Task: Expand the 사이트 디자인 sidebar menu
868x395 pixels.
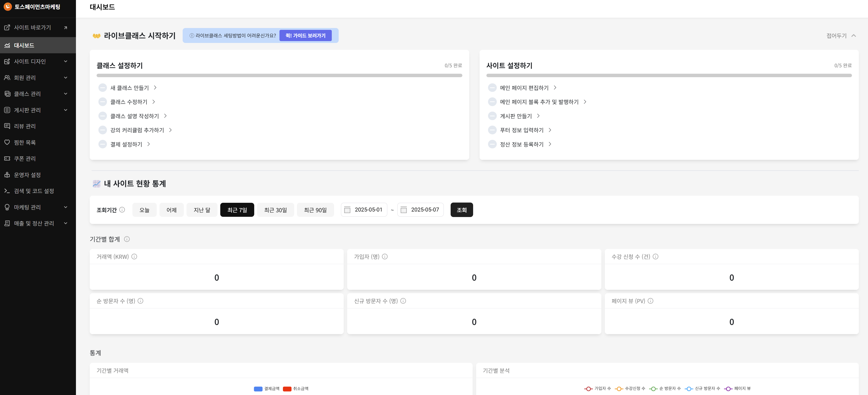Action: (x=65, y=61)
